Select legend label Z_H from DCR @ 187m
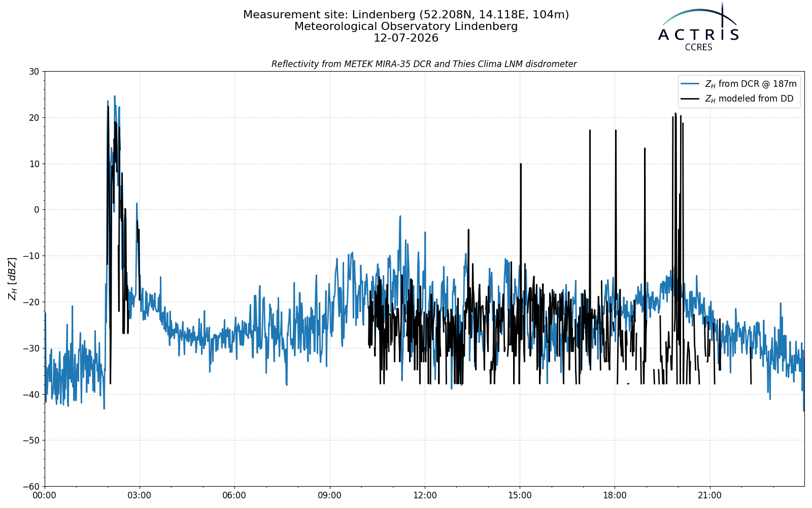The image size is (812, 508). click(751, 84)
